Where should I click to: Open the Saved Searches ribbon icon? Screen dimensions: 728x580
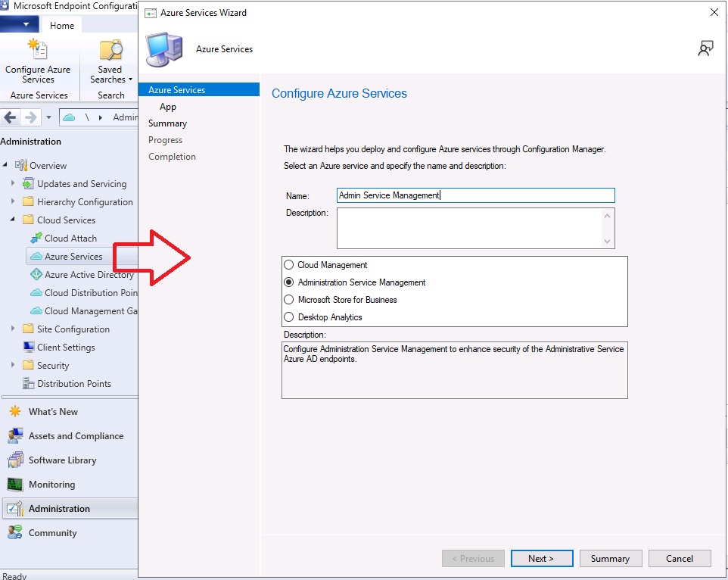click(x=110, y=50)
